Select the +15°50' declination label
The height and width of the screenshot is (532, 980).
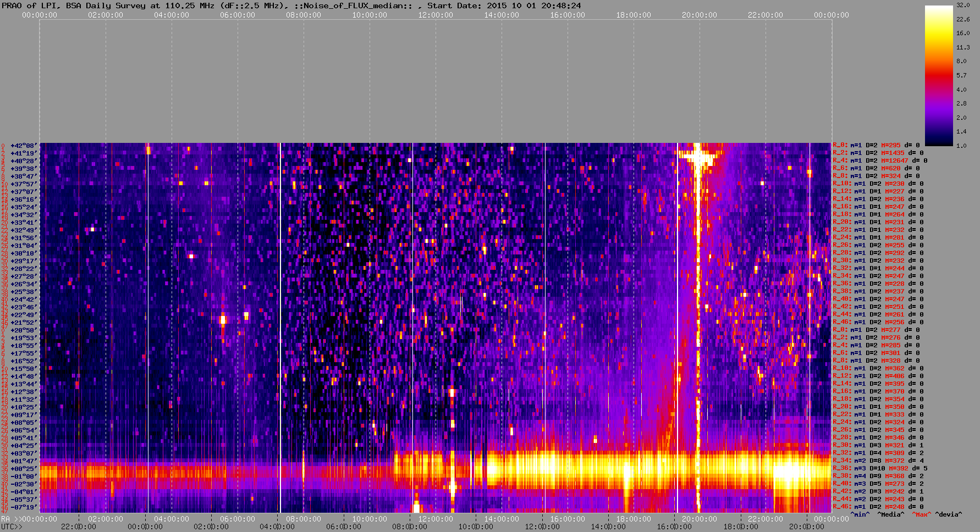tap(24, 369)
